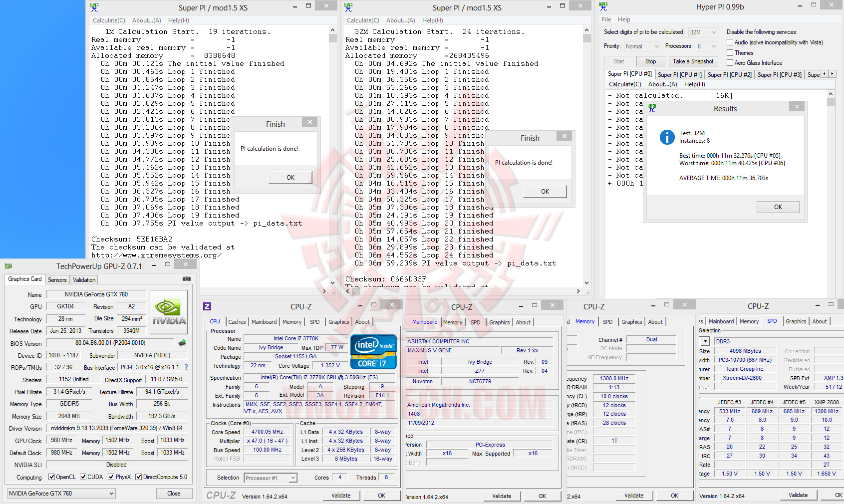Click the Bus Interface question mark in GPU-Z
The width and height of the screenshot is (844, 504).
click(x=186, y=367)
